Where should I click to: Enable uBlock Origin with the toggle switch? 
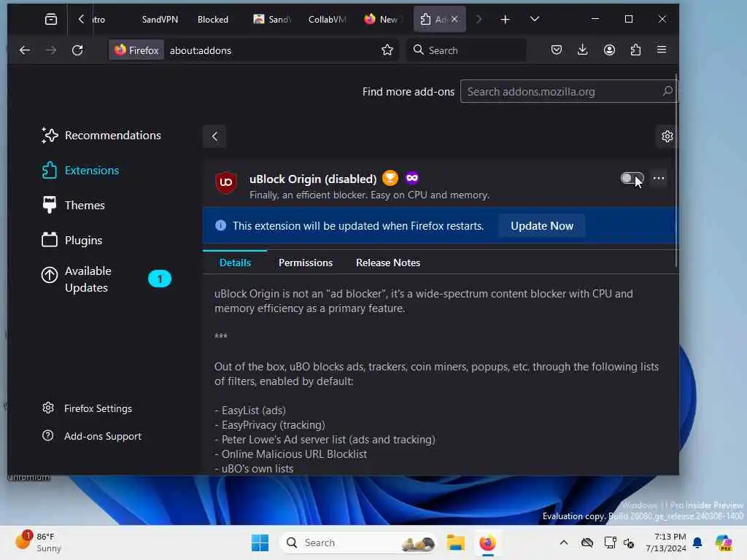tap(632, 179)
